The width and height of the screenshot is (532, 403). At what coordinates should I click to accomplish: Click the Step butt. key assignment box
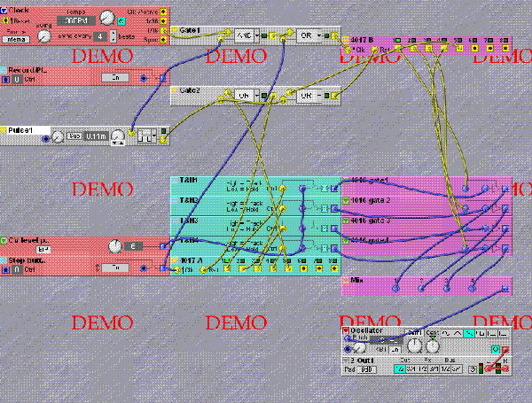(17, 270)
